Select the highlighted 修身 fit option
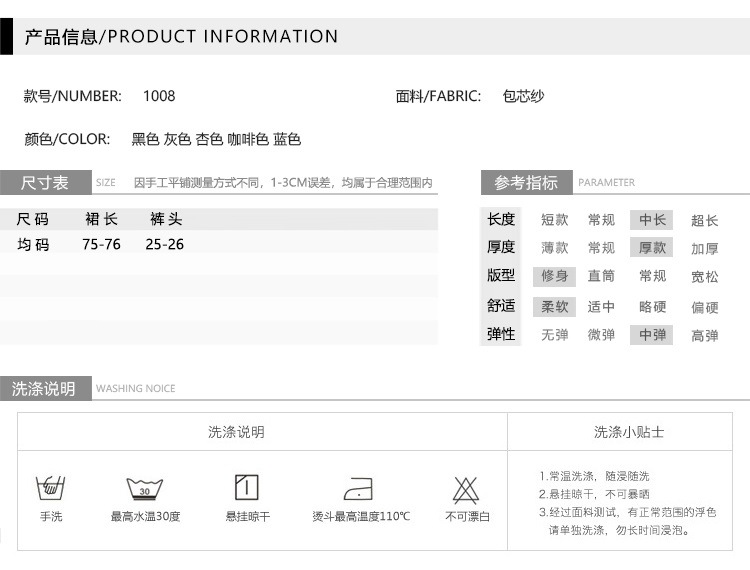750x570 pixels. point(554,276)
